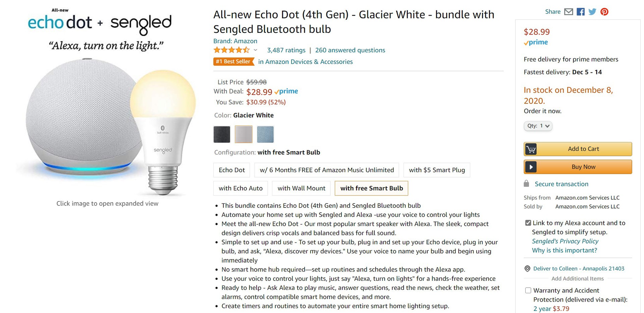The width and height of the screenshot is (644, 313).
Task: Share on Twitter icon
Action: point(592,12)
